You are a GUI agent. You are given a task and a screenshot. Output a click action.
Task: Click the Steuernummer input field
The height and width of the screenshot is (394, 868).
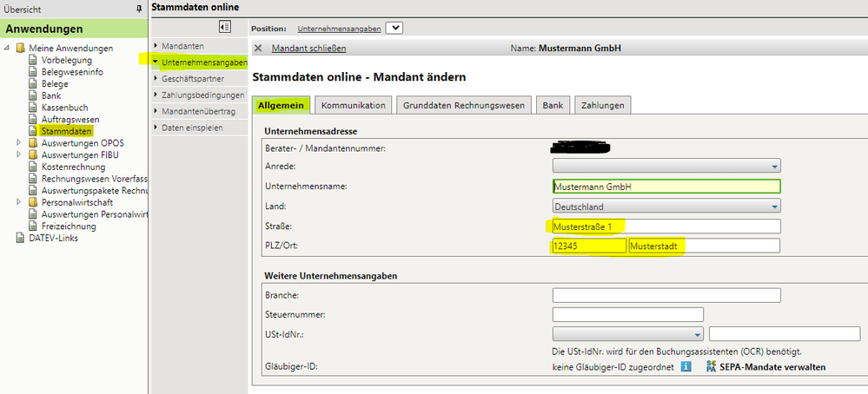627,314
